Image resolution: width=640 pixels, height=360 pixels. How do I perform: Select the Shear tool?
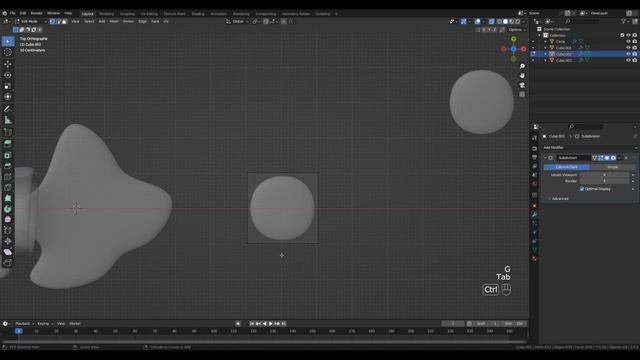[x=8, y=252]
